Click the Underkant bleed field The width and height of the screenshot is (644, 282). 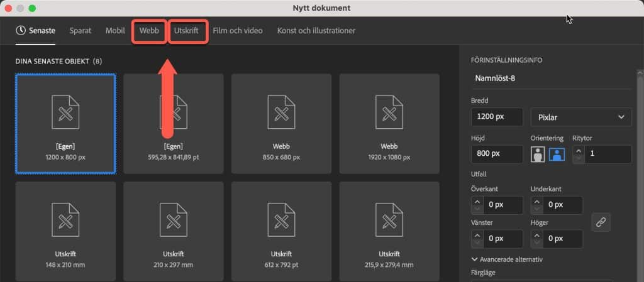point(563,205)
